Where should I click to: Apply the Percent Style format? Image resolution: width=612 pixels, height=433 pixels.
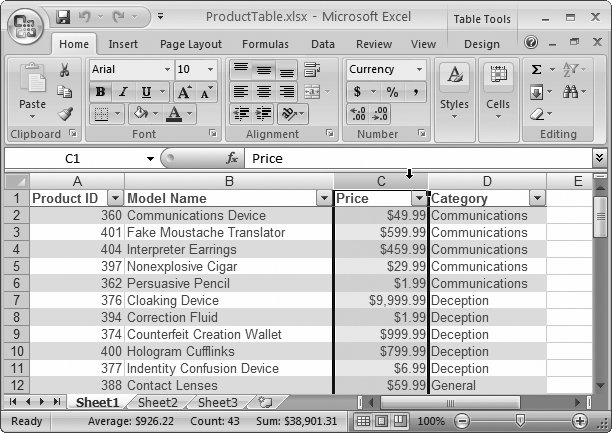pos(392,92)
